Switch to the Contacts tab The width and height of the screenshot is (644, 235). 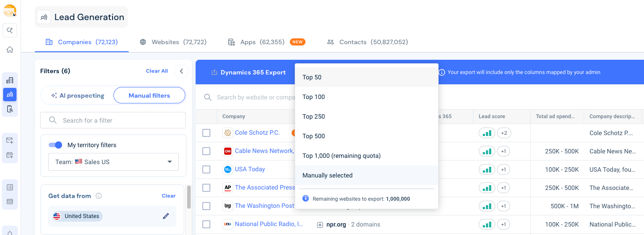[368, 42]
